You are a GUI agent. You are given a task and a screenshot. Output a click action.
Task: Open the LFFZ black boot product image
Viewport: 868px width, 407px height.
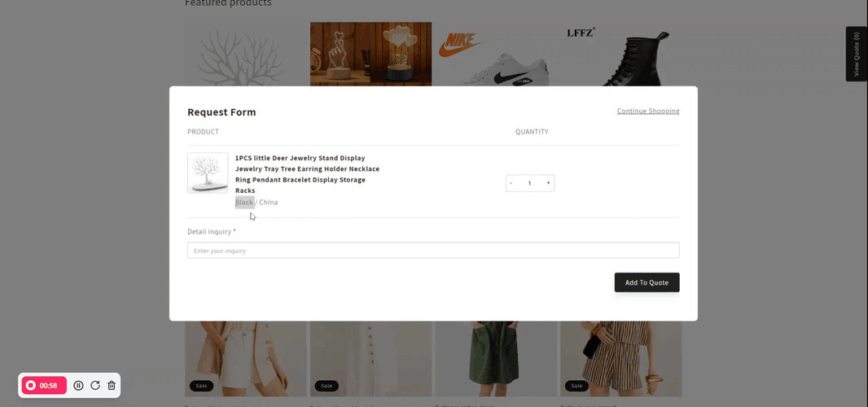pos(620,55)
